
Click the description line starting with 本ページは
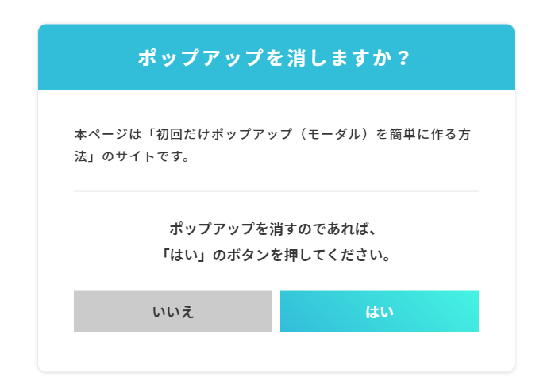(x=276, y=134)
